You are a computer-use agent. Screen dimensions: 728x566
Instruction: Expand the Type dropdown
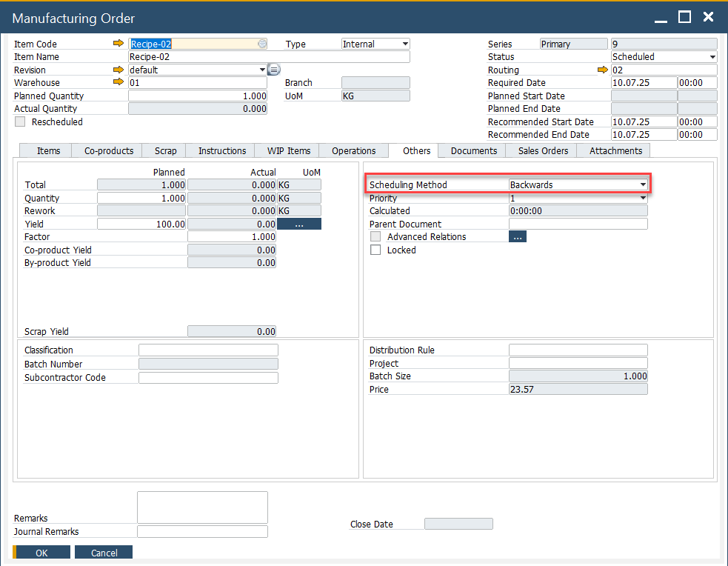pyautogui.click(x=404, y=44)
